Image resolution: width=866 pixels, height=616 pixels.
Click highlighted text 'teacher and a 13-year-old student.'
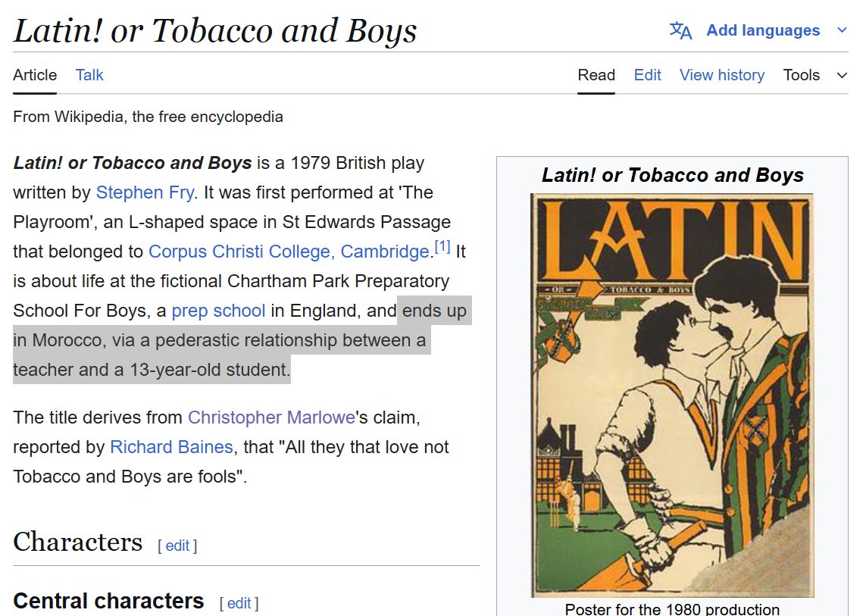152,370
